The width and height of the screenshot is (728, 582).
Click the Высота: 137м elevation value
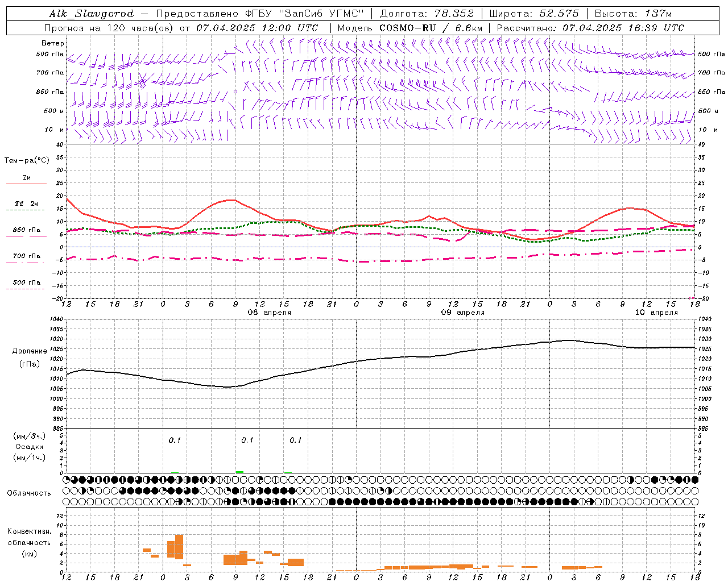pyautogui.click(x=633, y=14)
